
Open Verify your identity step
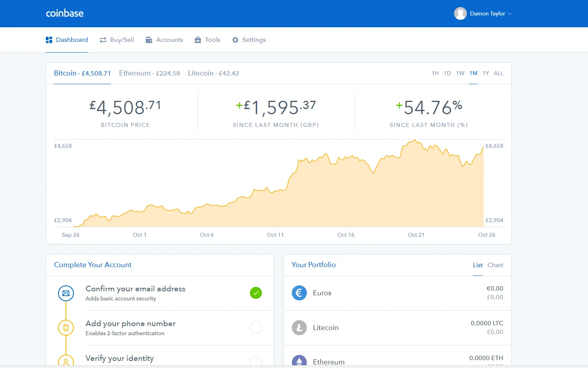[x=160, y=356]
